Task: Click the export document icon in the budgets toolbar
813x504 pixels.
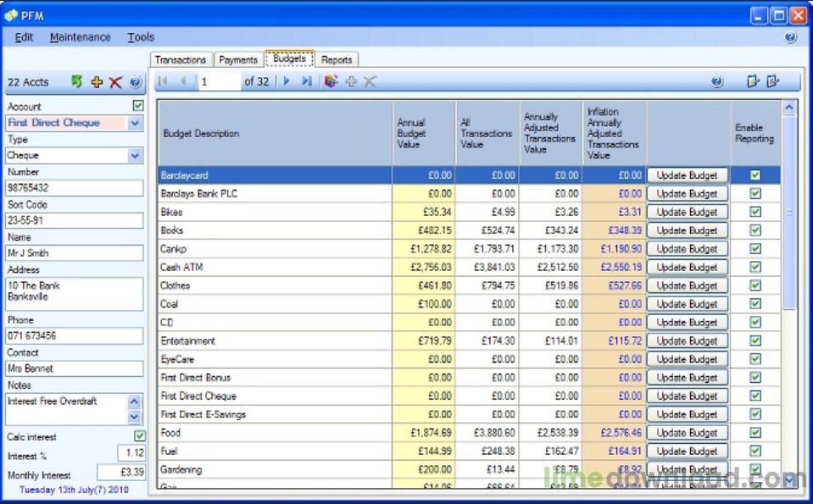Action: (753, 81)
